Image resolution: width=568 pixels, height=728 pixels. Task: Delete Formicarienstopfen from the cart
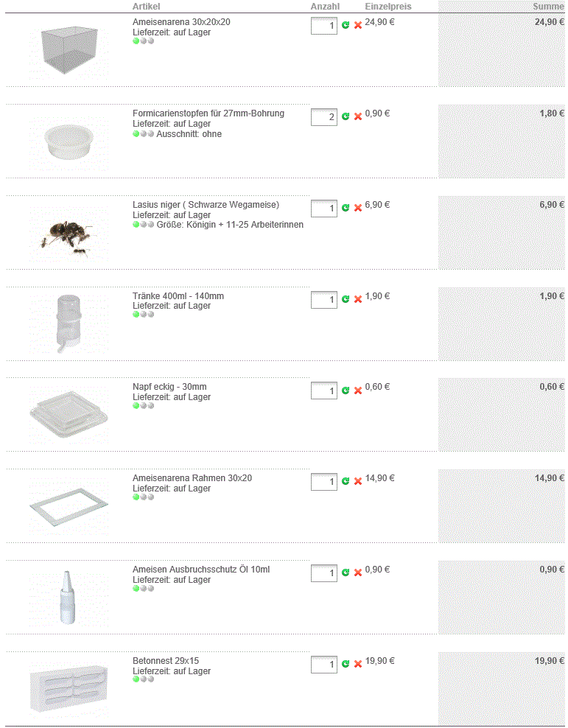(x=358, y=116)
